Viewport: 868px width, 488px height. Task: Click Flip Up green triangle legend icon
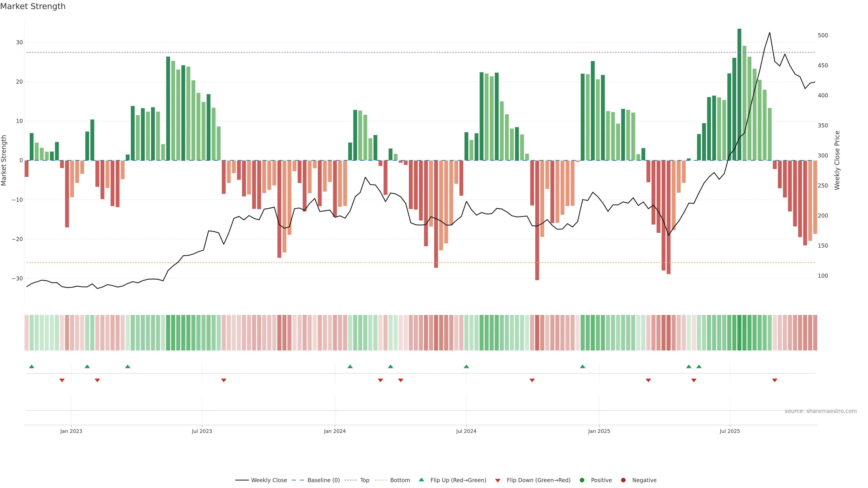point(421,480)
